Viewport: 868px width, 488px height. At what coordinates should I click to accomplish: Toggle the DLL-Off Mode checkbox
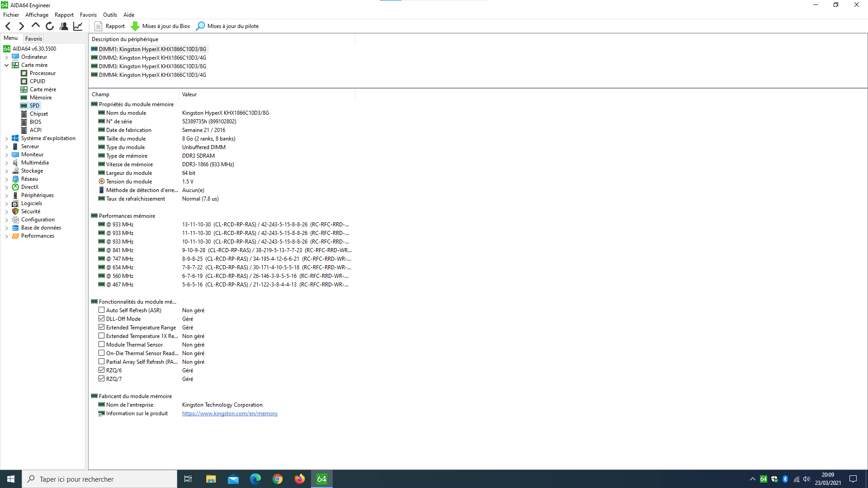click(102, 319)
